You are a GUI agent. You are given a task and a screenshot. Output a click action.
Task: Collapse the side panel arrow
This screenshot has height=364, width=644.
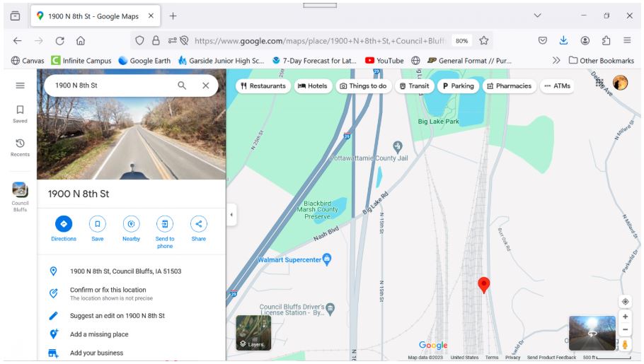231,214
